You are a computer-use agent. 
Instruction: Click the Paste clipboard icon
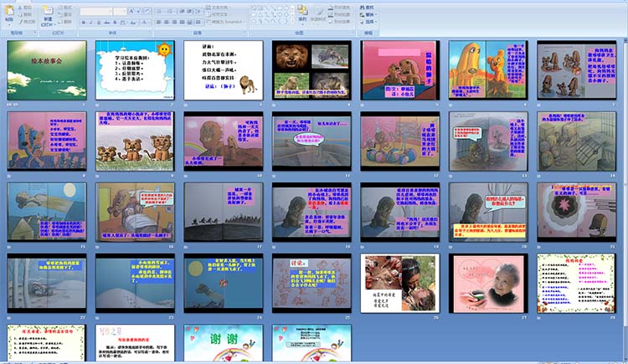9,10
